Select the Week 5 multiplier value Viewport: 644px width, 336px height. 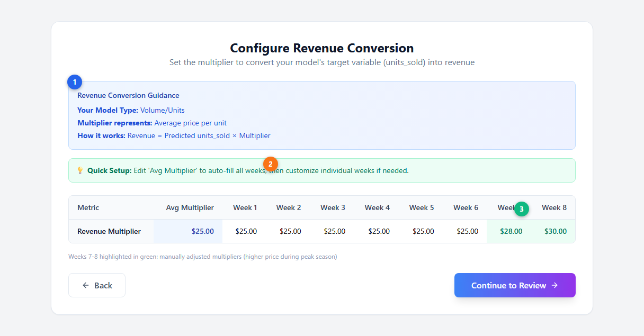[x=424, y=231]
